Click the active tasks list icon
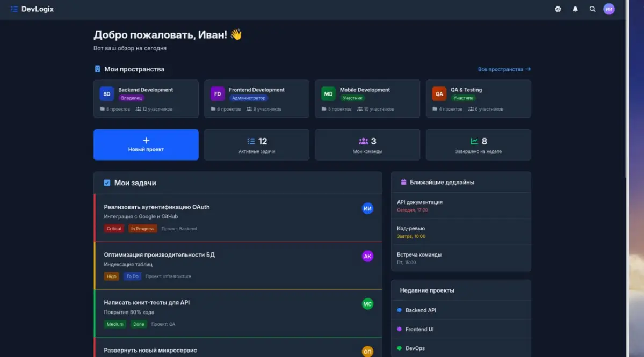Image resolution: width=644 pixels, height=357 pixels. click(251, 141)
